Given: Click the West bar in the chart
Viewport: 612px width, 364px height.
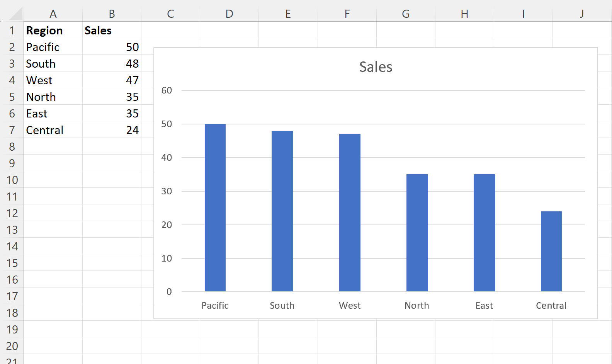Looking at the screenshot, I should pyautogui.click(x=350, y=213).
